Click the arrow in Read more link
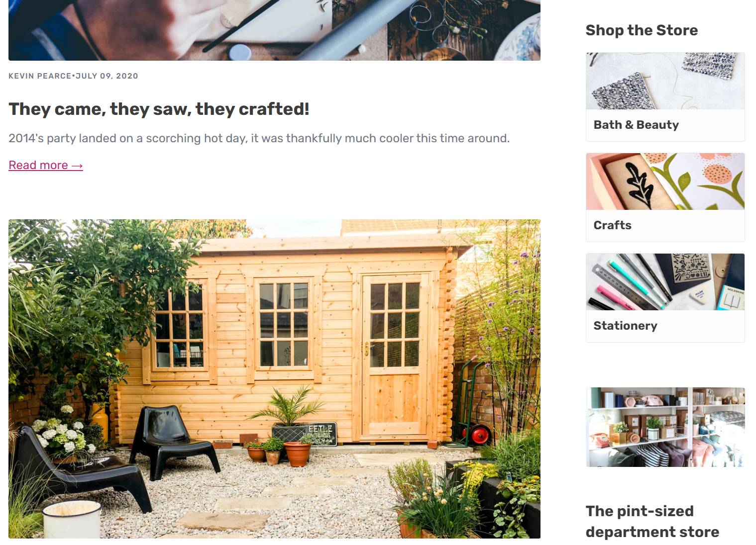 click(x=77, y=166)
